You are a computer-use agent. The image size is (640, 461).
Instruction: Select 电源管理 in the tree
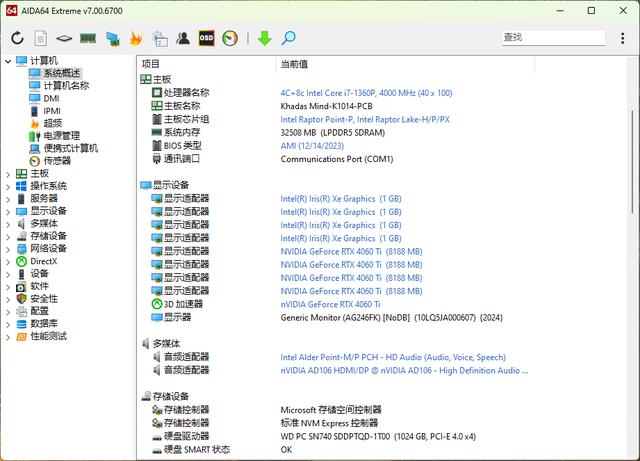click(62, 136)
